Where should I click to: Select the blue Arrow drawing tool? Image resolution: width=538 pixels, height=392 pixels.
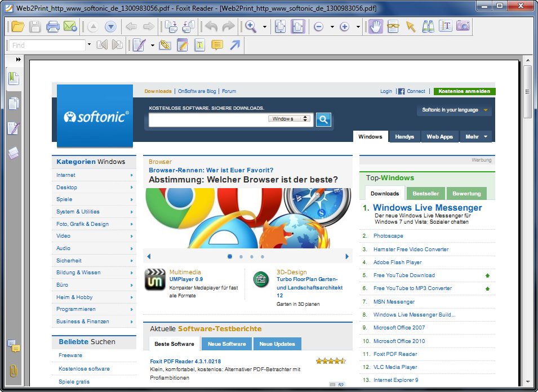pyautogui.click(x=235, y=45)
